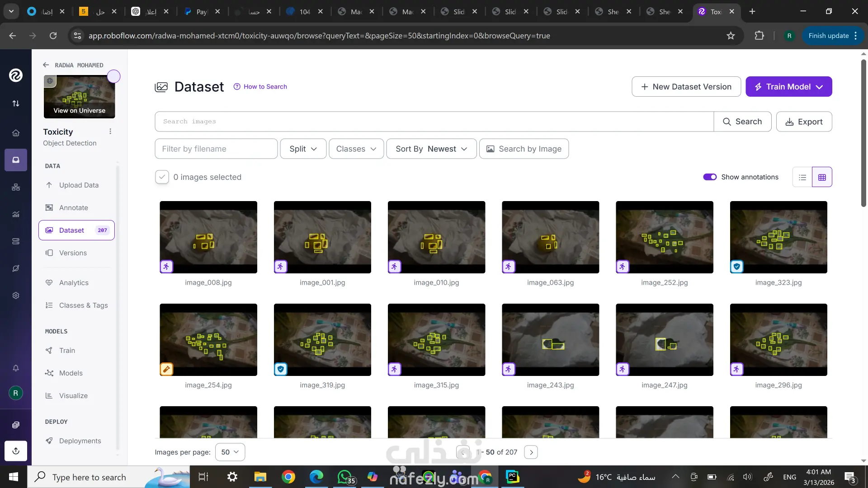
Task: Switch to grid view layout icon
Action: [822, 177]
